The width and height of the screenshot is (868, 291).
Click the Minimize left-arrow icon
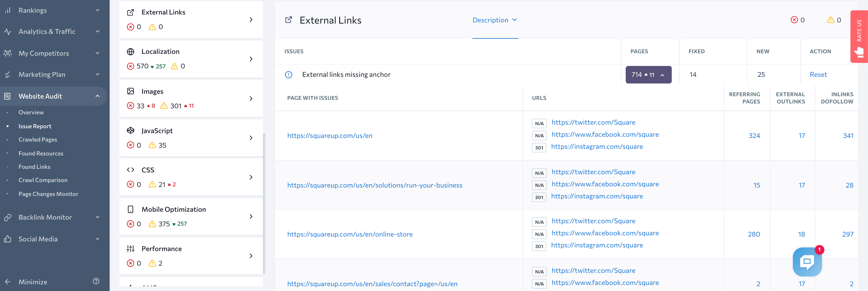8,282
